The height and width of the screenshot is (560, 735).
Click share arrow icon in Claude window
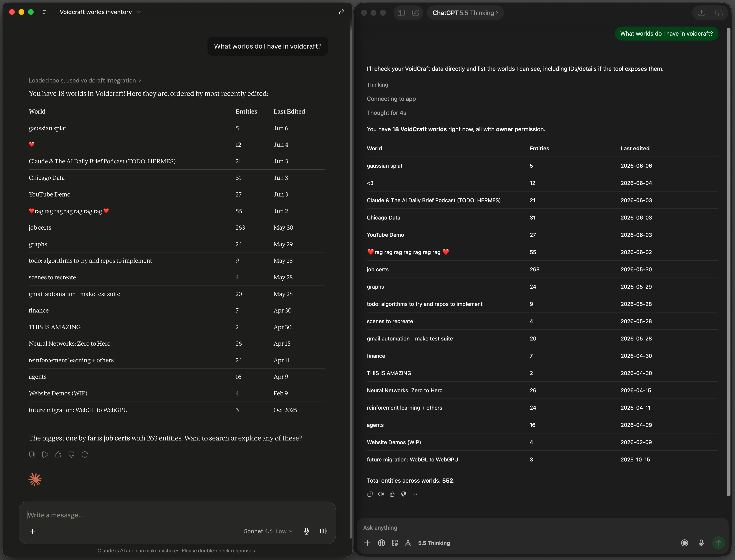(341, 12)
